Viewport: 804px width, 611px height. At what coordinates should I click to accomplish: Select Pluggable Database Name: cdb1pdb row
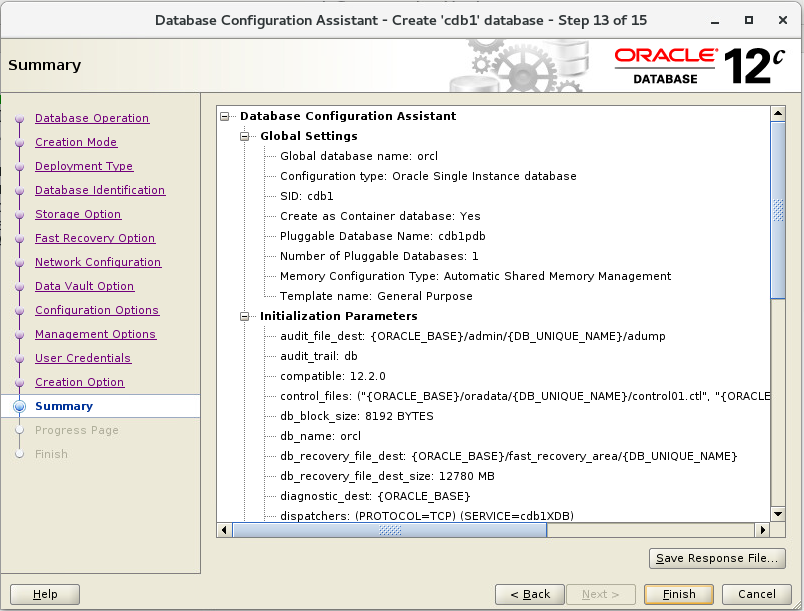tap(383, 236)
